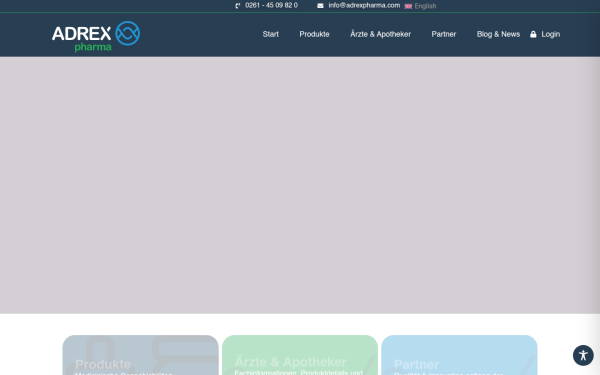Click the ADREX pharma logo
The width and height of the screenshot is (600, 375).
tap(96, 36)
